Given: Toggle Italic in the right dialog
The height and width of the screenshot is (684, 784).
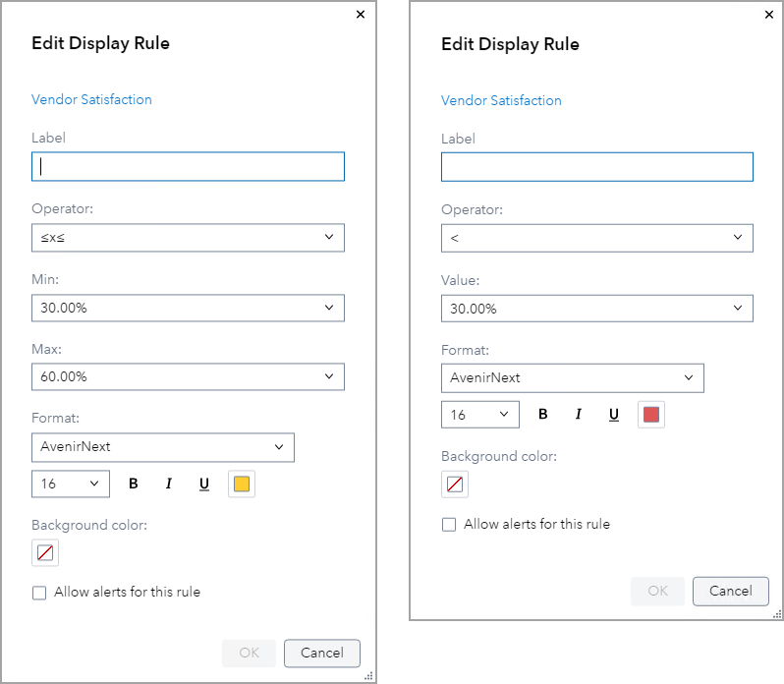Looking at the screenshot, I should point(579,415).
